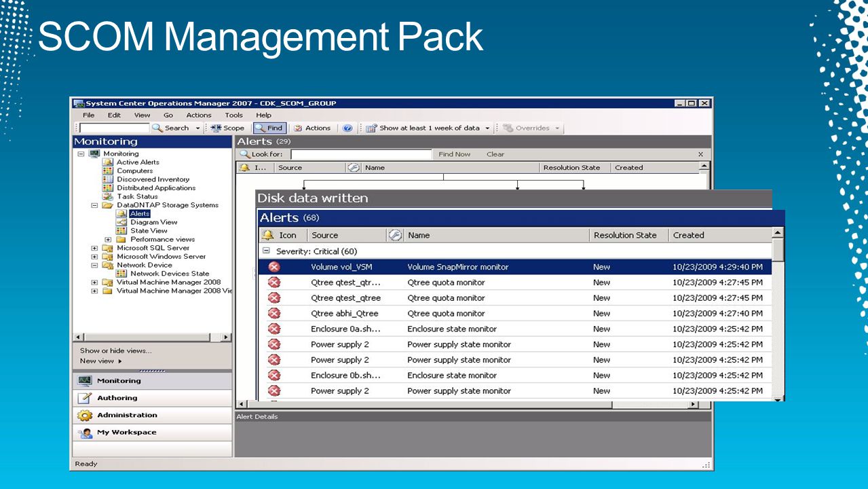The width and height of the screenshot is (868, 489).
Task: Click the Look for input field
Action: (361, 154)
